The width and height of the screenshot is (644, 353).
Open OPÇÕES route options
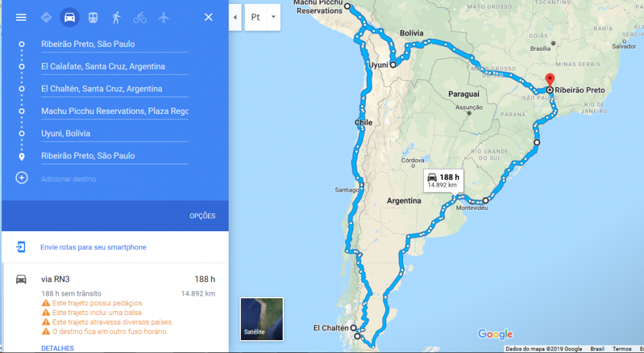coord(202,216)
